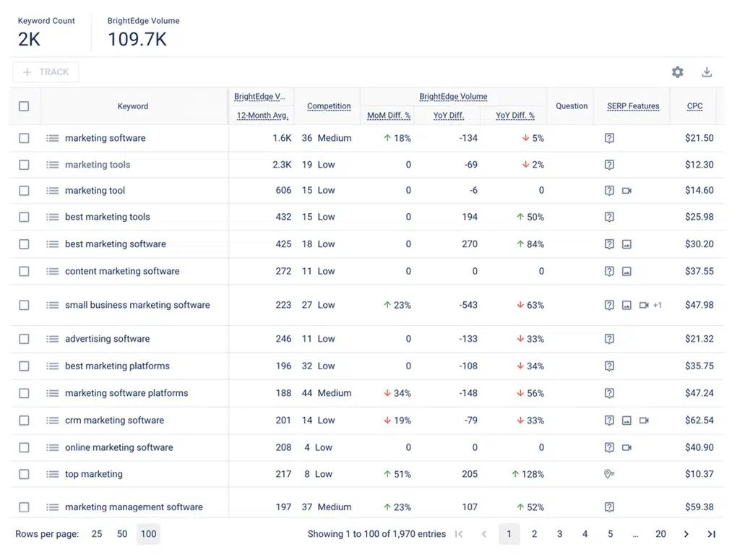Click the download export icon
Viewport: 740px width, 560px height.
point(707,72)
